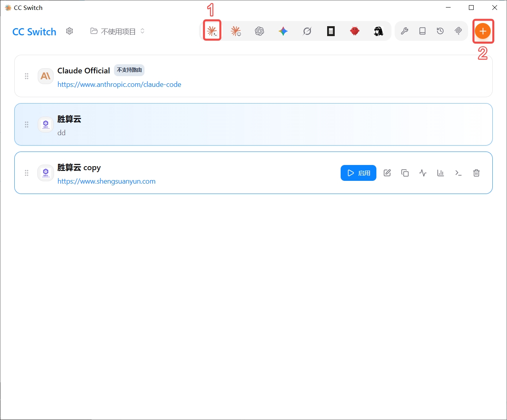Expand the 不使用项目 project dropdown
The height and width of the screenshot is (420, 507).
(x=118, y=31)
